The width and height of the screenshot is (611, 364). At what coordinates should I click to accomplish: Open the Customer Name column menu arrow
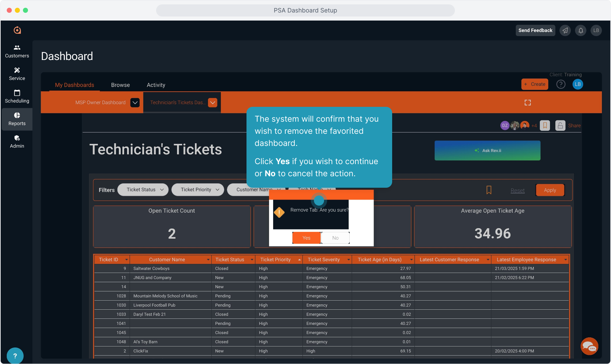click(208, 260)
